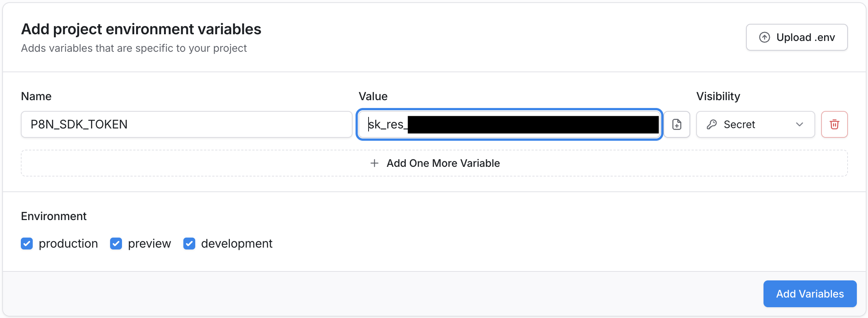This screenshot has width=868, height=318.
Task: Disable the development environment checkbox
Action: click(189, 244)
